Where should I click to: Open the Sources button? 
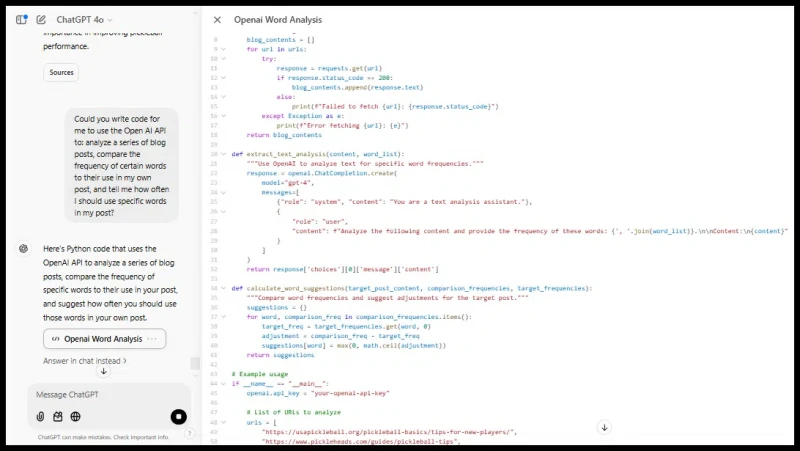pyautogui.click(x=61, y=72)
